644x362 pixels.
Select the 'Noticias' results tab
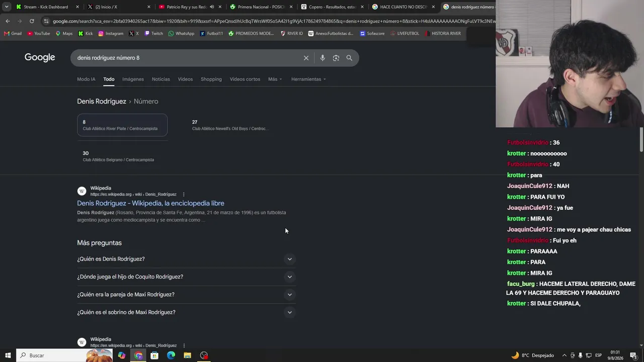click(161, 79)
